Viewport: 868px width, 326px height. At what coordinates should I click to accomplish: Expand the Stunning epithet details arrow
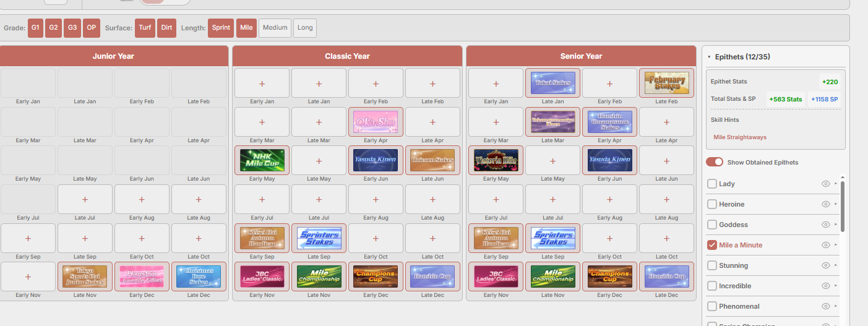[836, 265]
